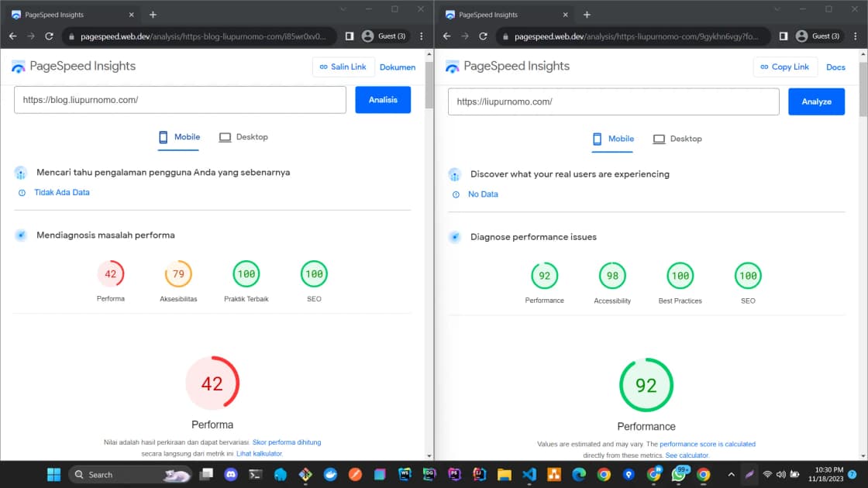
Task: Click URL field with https://liupurnomo.com/
Action: (x=613, y=101)
